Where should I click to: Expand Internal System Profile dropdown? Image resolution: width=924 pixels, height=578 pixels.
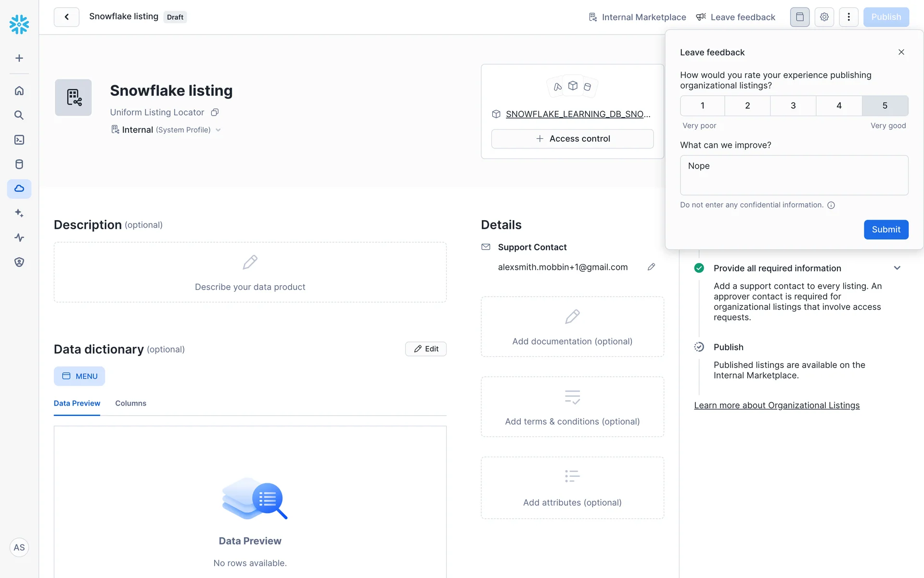218,130
